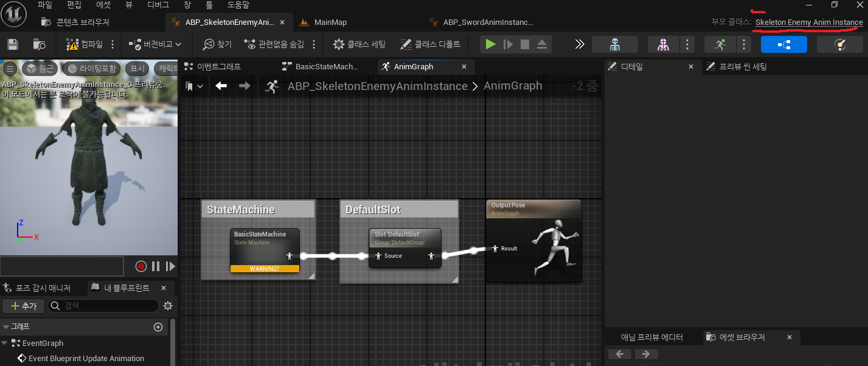
Task: Open 클래스 세팅 class settings
Action: coord(359,44)
